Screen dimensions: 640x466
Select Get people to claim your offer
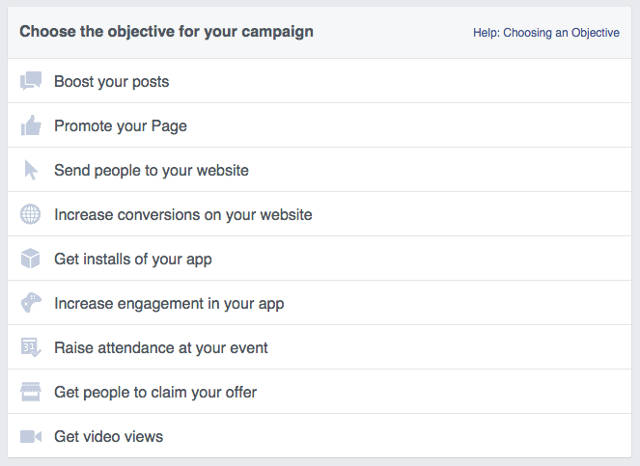[155, 392]
